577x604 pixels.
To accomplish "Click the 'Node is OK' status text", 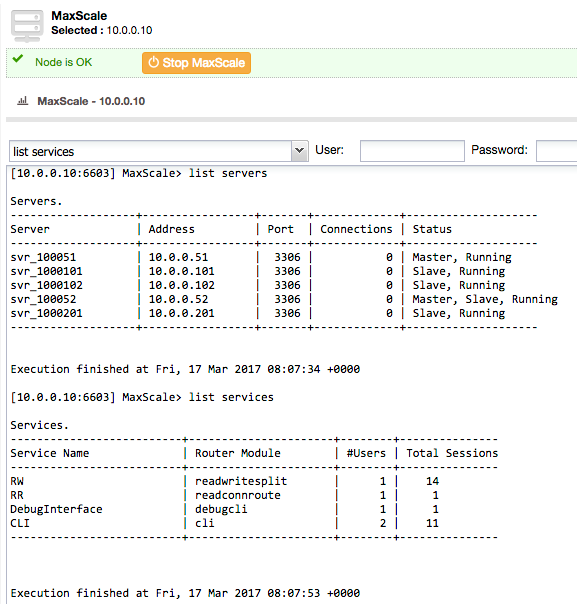I will coord(64,62).
